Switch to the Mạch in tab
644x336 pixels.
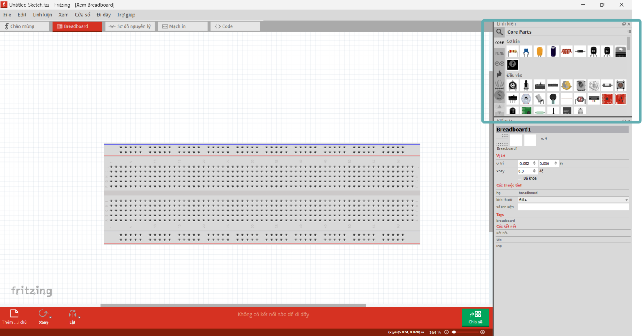coord(182,26)
